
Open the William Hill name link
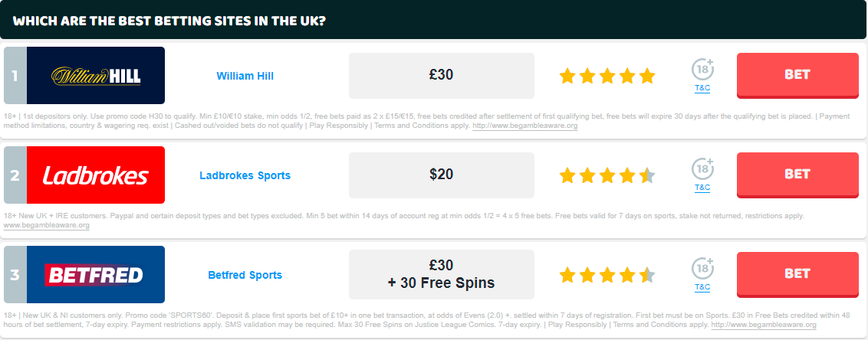pyautogui.click(x=245, y=76)
